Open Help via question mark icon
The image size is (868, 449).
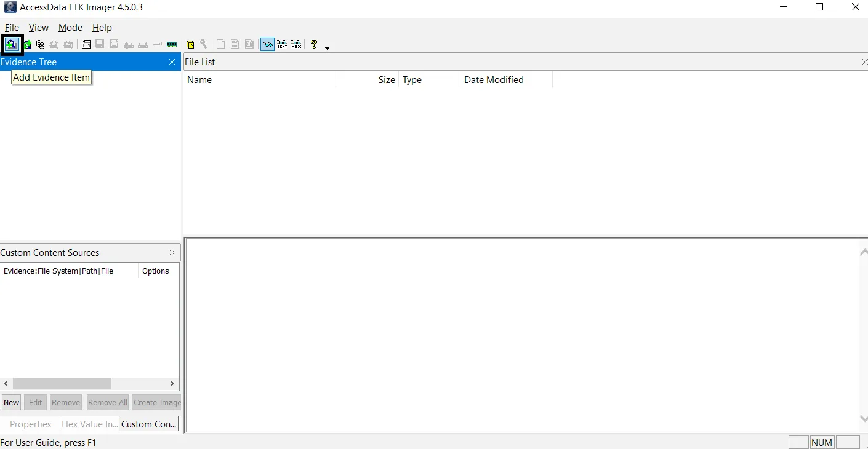(314, 44)
